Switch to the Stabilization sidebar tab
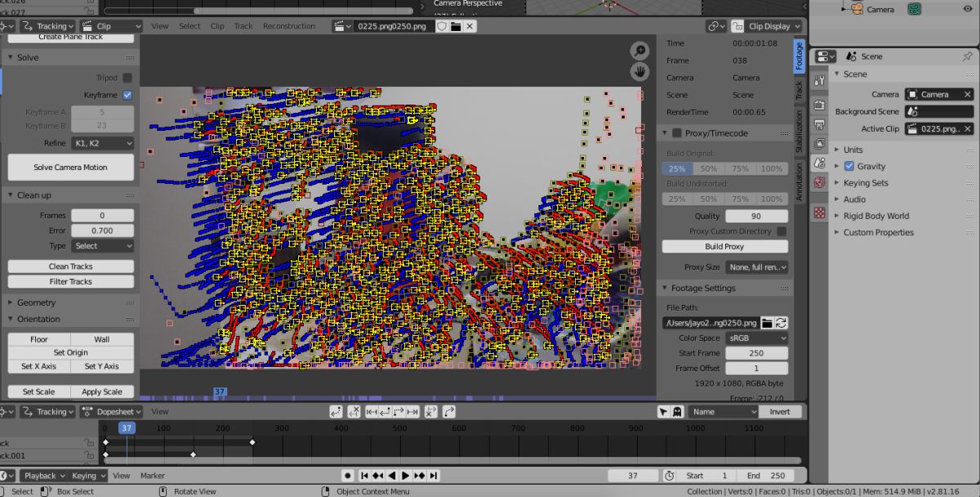 coord(799,132)
